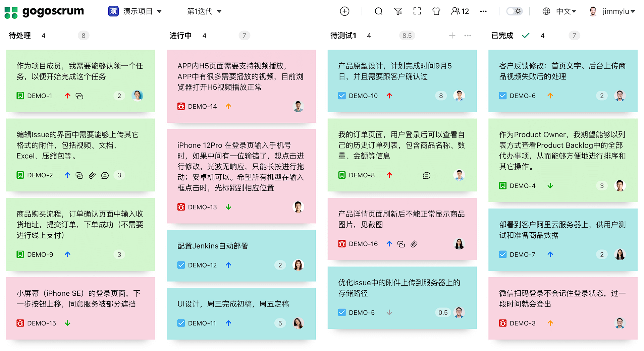Image resolution: width=644 pixels, height=351 pixels.
Task: Open attachment paperclip on DEMO-16 card
Action: 414,244
